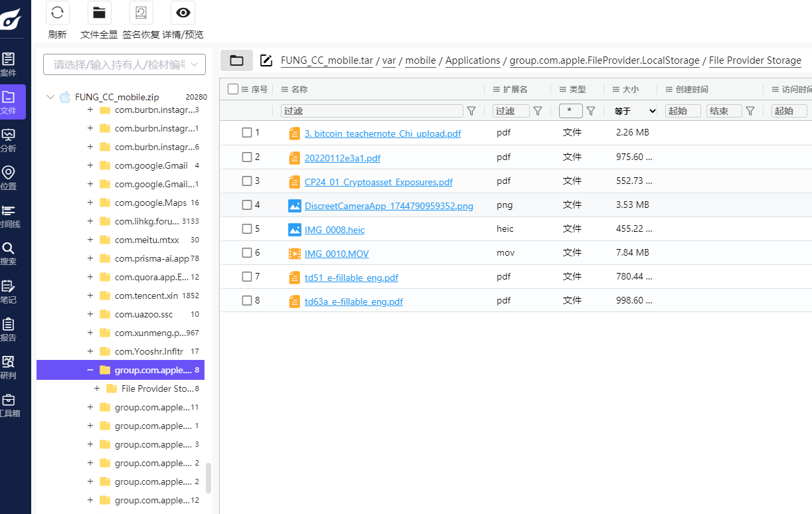
Task: Check the box for row 1
Action: [x=247, y=133]
